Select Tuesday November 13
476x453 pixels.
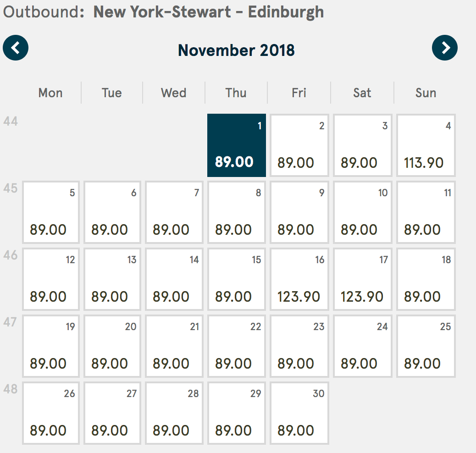tap(112, 279)
